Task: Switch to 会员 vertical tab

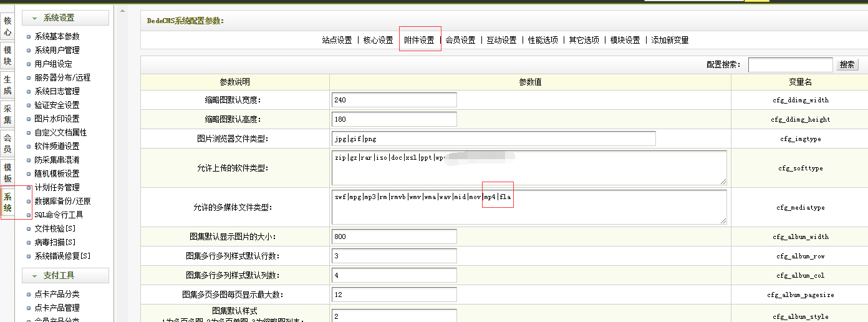Action: coord(7,144)
